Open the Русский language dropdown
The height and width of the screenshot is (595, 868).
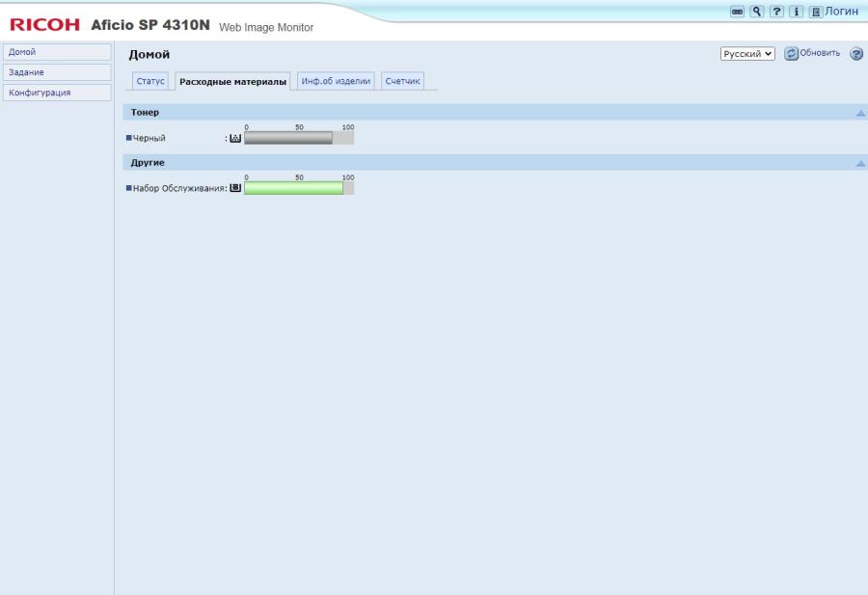point(747,54)
